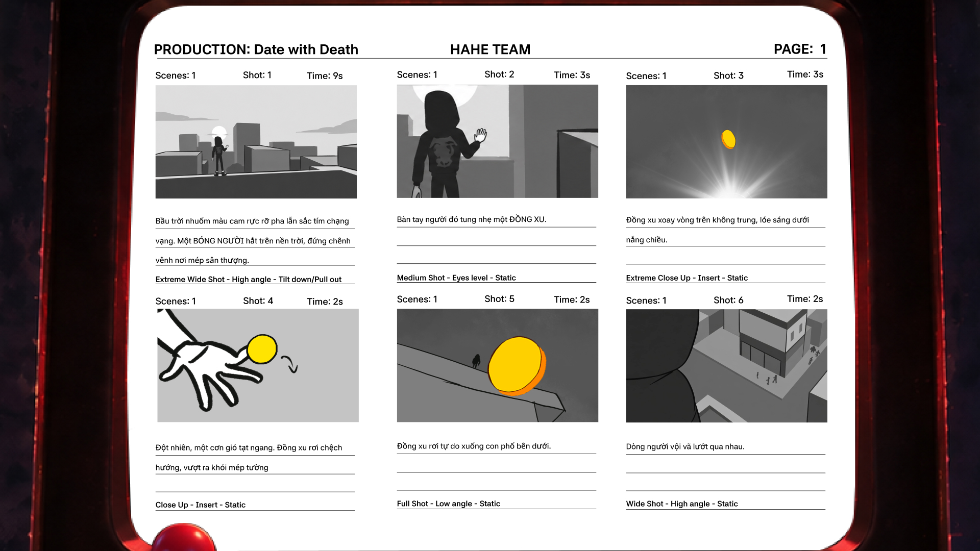Select "Scenes: 1" beside "Shot: 2"

(x=417, y=75)
